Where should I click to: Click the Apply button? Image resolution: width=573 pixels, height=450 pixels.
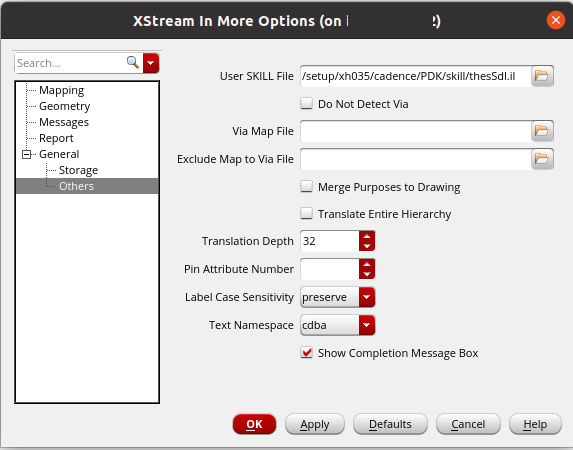pyautogui.click(x=315, y=424)
